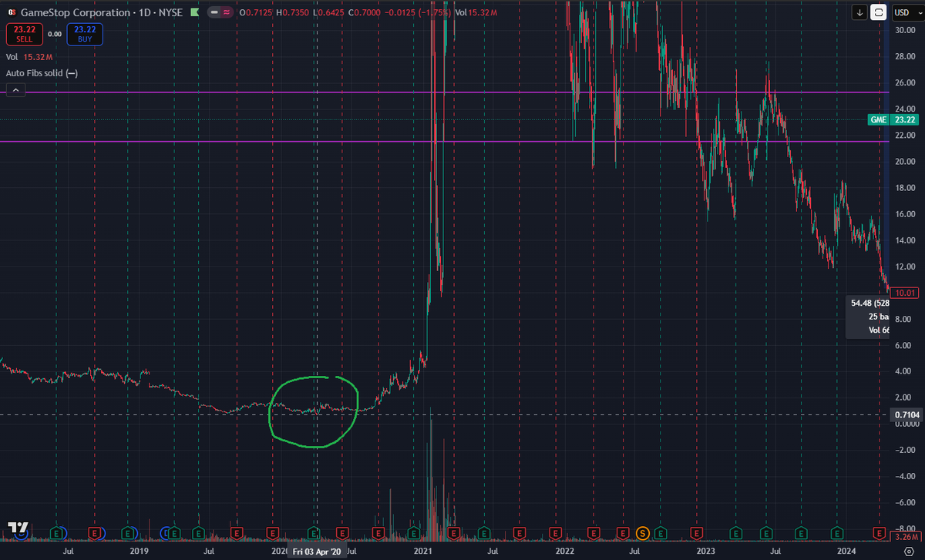Select the upper purple Auto Fibs line

[444, 92]
